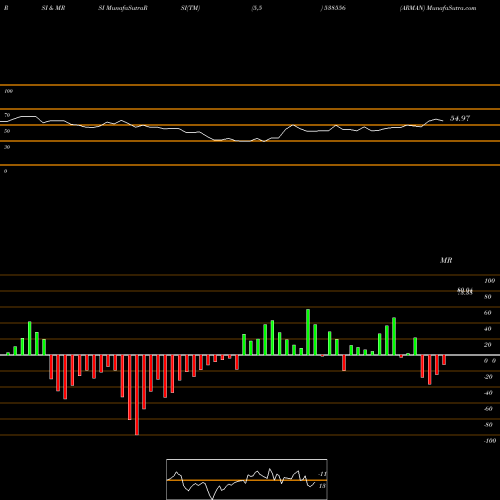Click the MR axis label 20

click(x=488, y=345)
